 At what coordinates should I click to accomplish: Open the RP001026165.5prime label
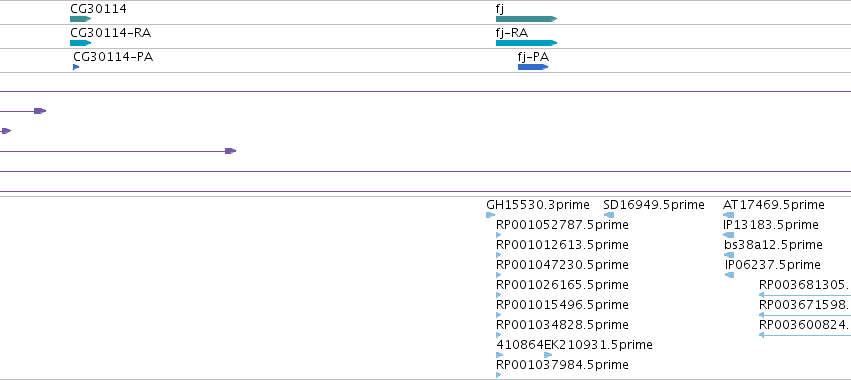[x=562, y=285]
